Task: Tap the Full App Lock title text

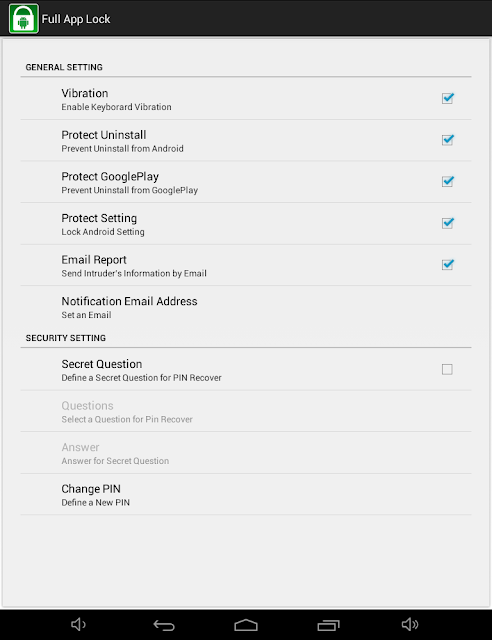Action: pyautogui.click(x=76, y=19)
